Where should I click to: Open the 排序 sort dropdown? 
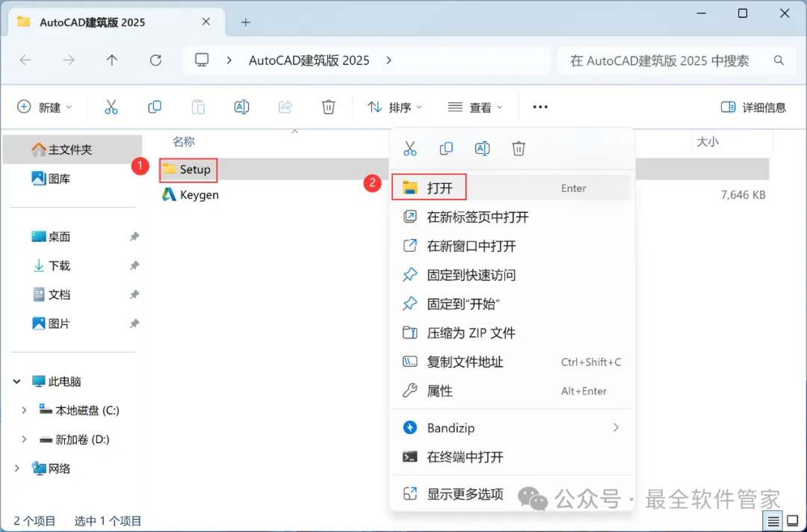point(395,107)
